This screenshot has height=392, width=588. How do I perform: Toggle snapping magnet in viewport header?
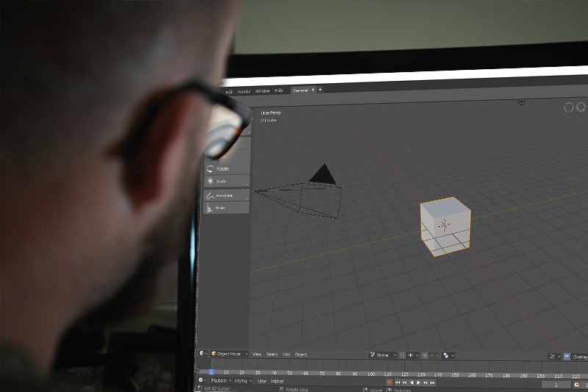point(402,354)
